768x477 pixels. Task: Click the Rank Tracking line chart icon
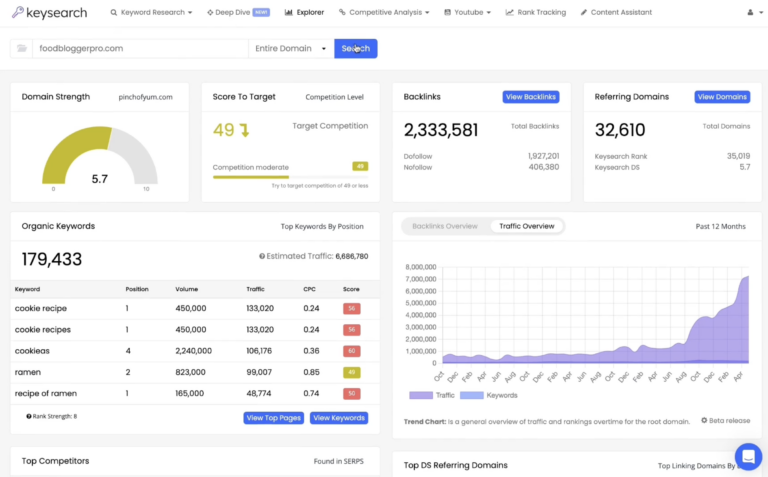(x=509, y=12)
